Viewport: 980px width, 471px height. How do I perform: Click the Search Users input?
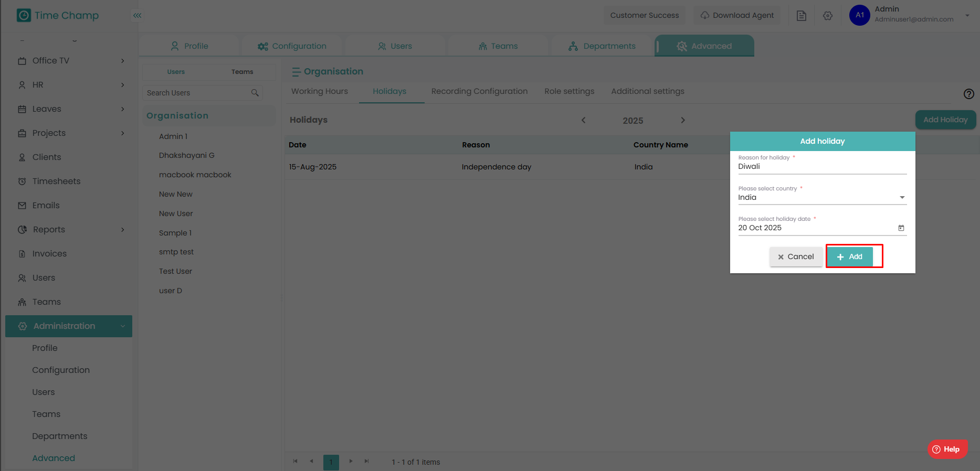click(x=202, y=93)
